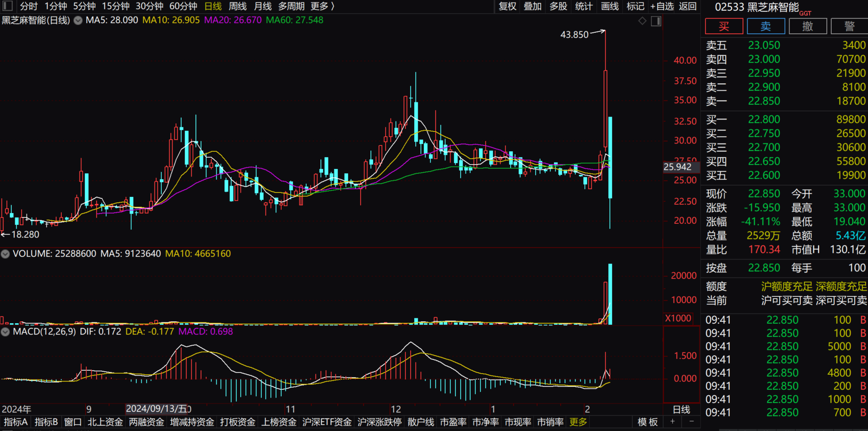
Task: Open the VOLUME indicator dropdown arrow
Action: coord(5,254)
